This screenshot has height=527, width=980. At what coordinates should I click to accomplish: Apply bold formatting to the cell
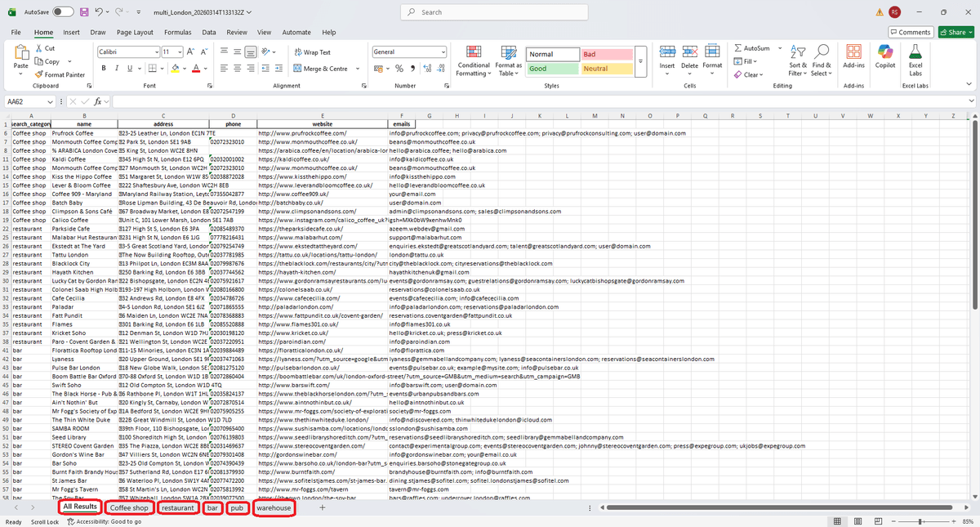pos(105,69)
